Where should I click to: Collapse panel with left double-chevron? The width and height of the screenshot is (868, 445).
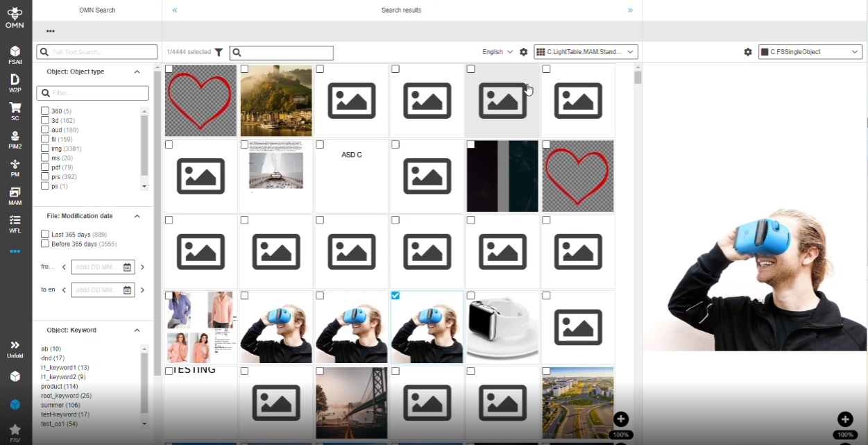[175, 10]
